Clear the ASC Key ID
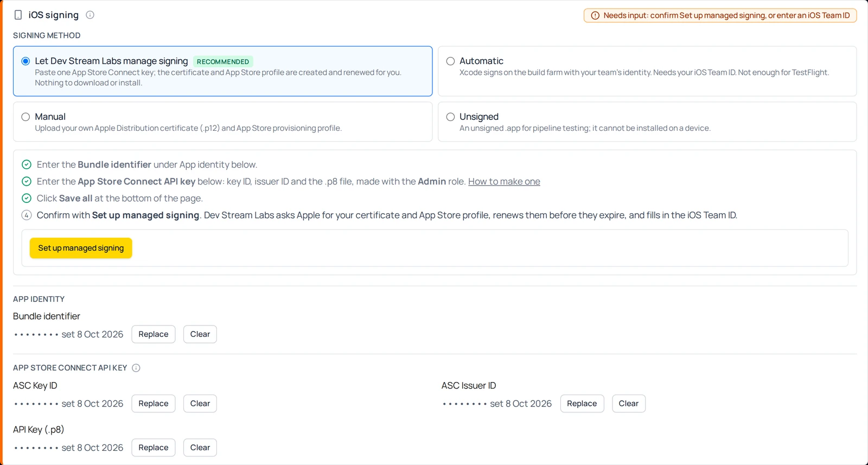The height and width of the screenshot is (465, 868). click(x=200, y=404)
